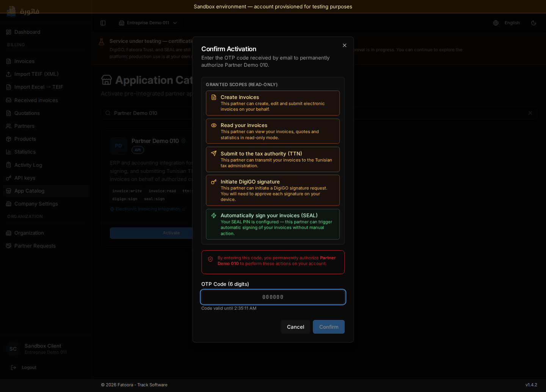Click the SEAL automatic signing lightning icon
The image size is (546, 392).
(x=214, y=215)
